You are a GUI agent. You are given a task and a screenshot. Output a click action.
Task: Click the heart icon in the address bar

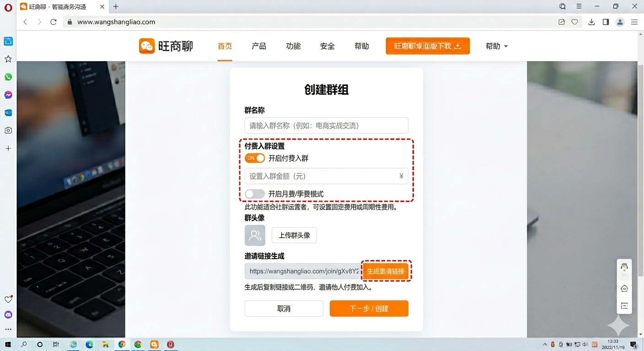[574, 21]
